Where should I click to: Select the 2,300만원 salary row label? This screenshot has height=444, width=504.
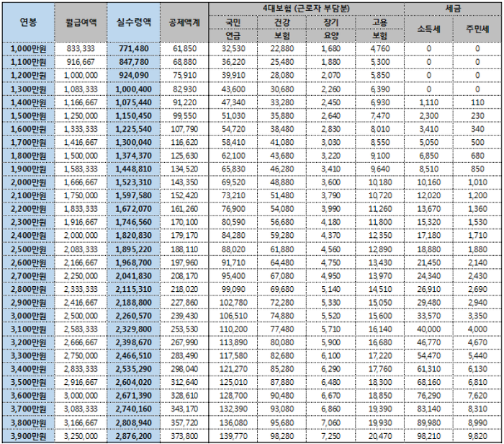click(29, 222)
